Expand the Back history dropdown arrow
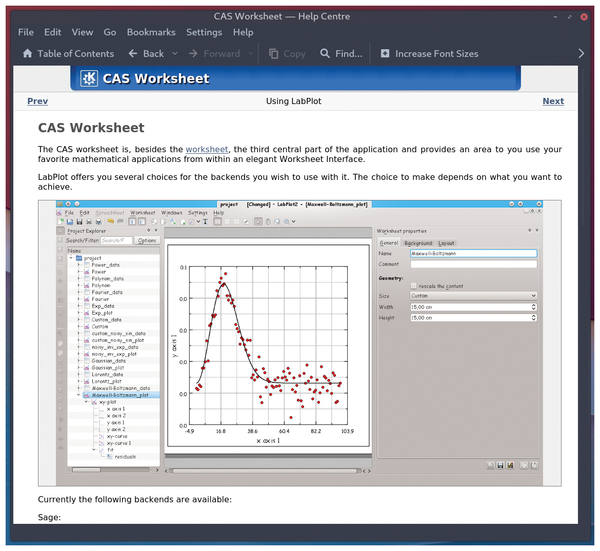Image resolution: width=600 pixels, height=551 pixels. coord(174,54)
